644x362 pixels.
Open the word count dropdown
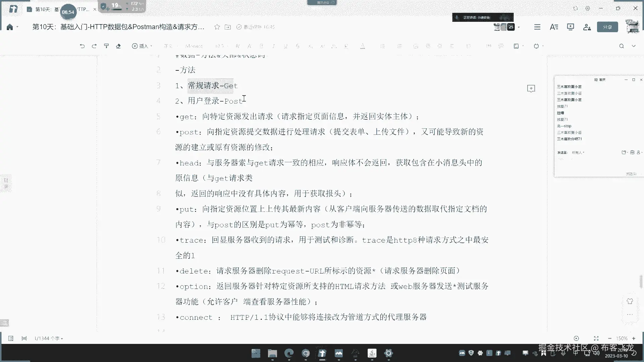49,339
